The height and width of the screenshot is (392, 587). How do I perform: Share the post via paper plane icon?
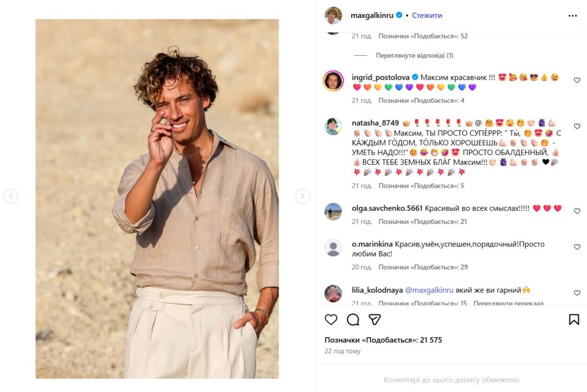pyautogui.click(x=375, y=320)
